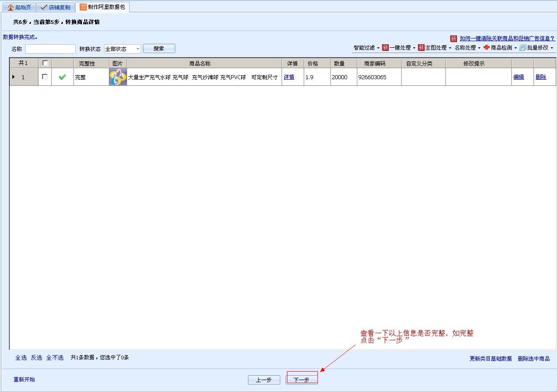Click the 搜索 button

pos(159,49)
